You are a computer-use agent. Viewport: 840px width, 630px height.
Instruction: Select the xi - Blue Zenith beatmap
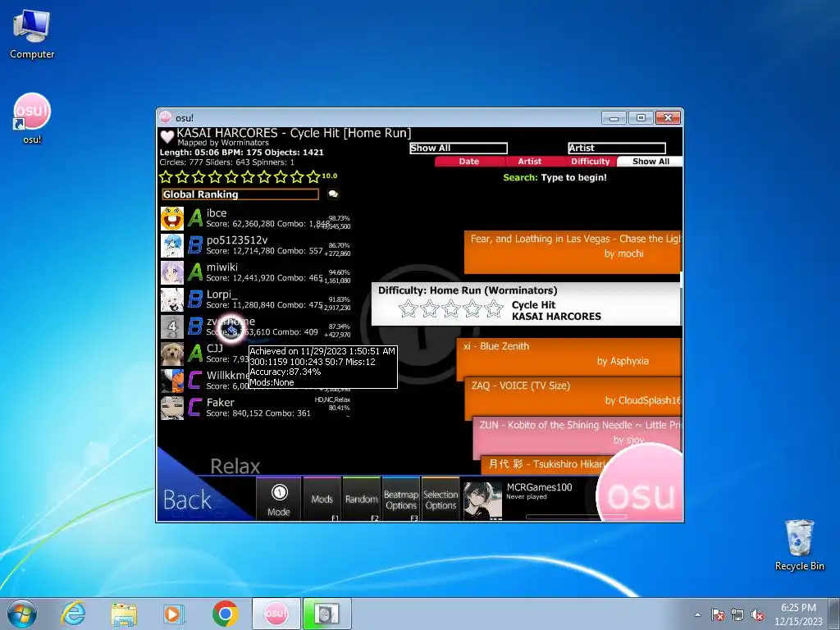[569, 358]
